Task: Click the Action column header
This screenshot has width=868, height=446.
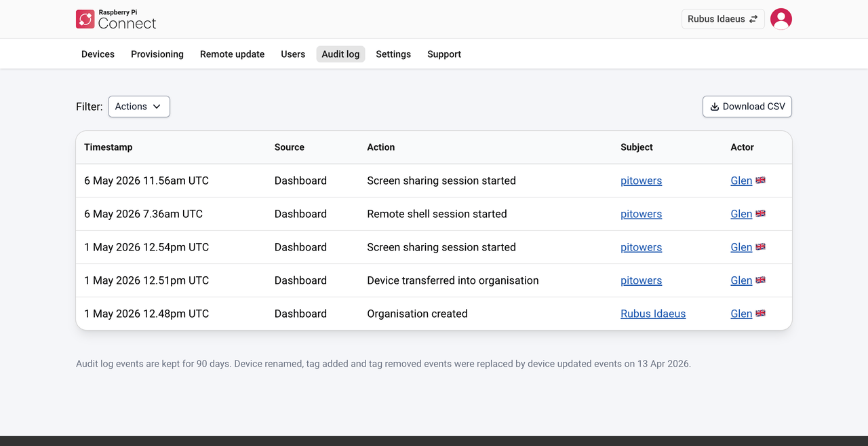Action: (x=381, y=147)
